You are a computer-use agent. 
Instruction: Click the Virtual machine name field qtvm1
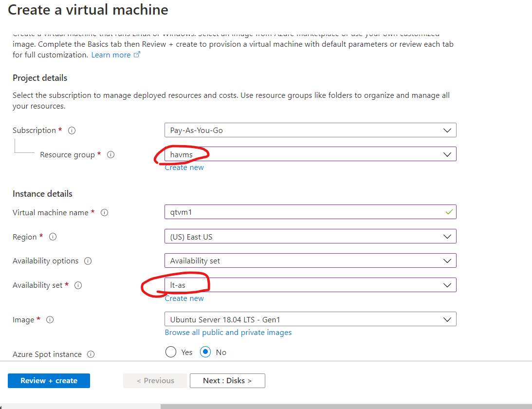[311, 212]
